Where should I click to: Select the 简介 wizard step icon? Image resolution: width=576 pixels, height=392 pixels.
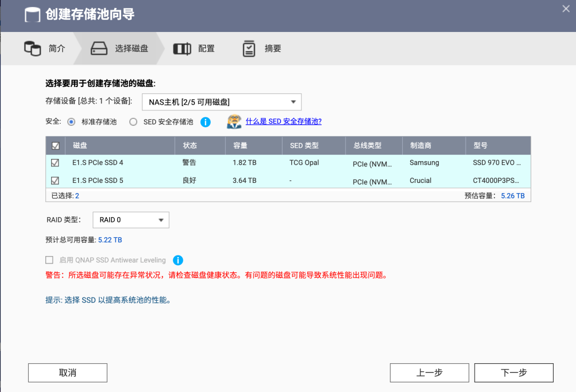[32, 48]
